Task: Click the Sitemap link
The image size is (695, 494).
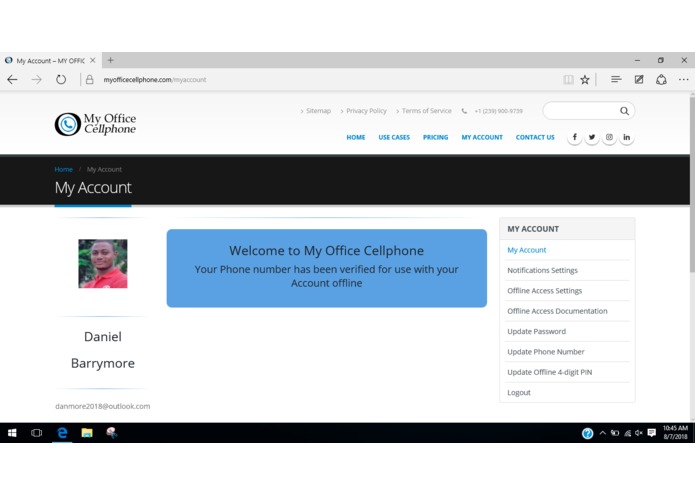Action: click(x=318, y=111)
